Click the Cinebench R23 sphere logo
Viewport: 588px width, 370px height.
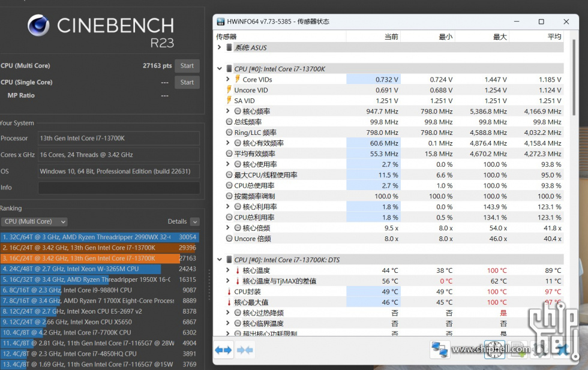tap(38, 25)
